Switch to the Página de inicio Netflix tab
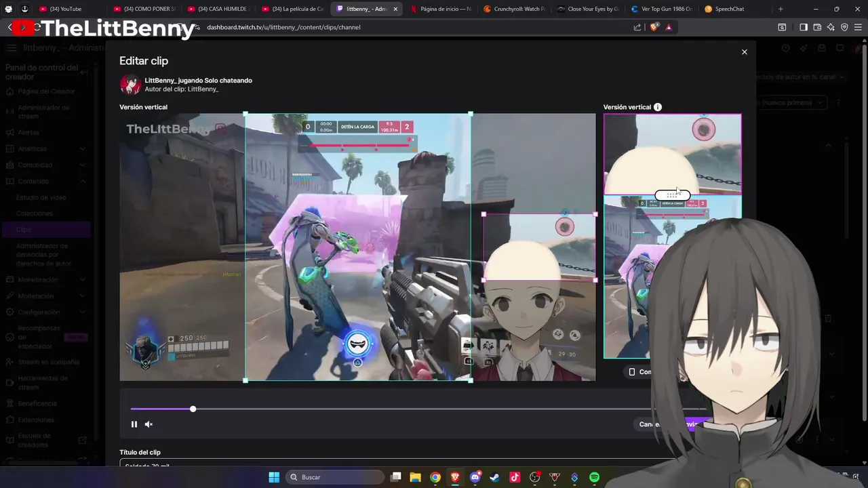The width and height of the screenshot is (868, 488). tap(441, 9)
